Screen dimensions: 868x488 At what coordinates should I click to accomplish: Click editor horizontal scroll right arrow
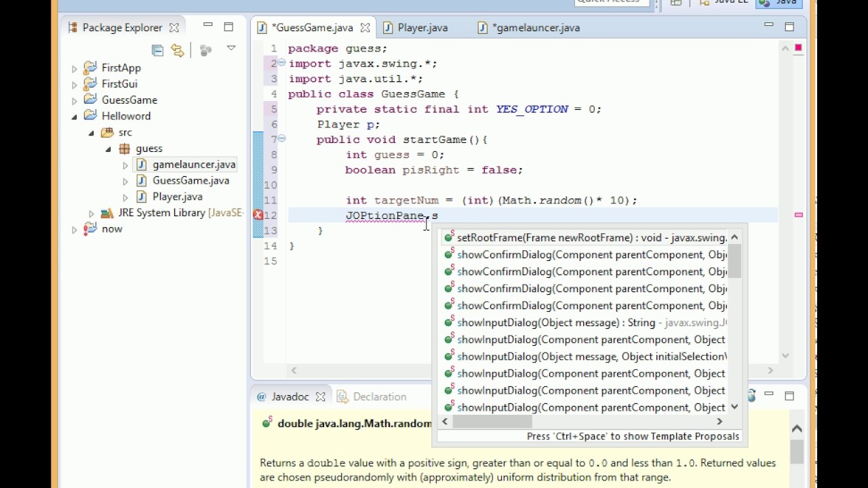770,370
